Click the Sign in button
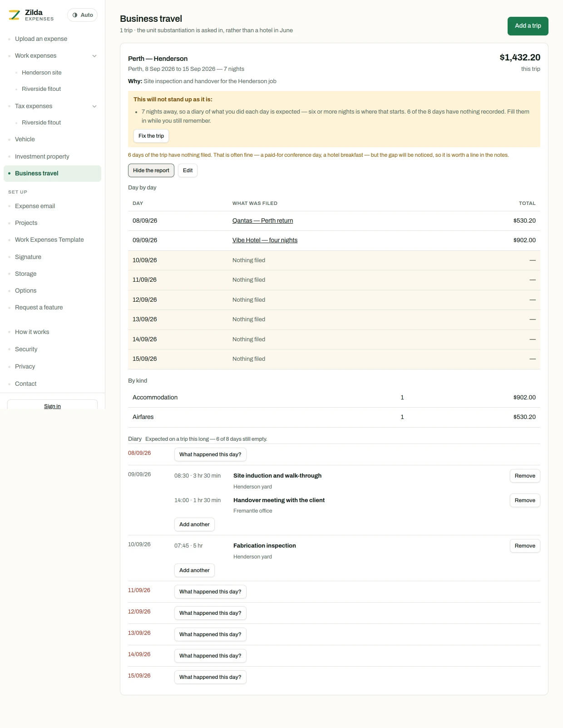The height and width of the screenshot is (728, 563). coord(52,404)
